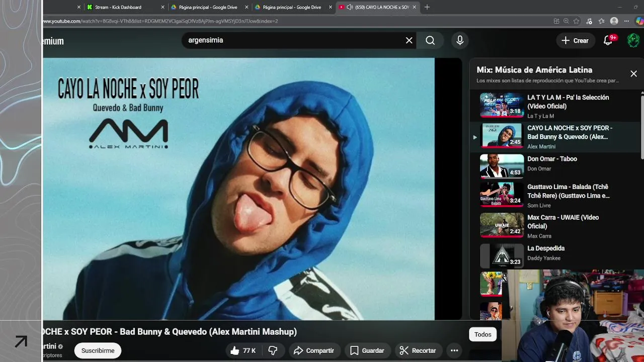Open browser settings three-dot menu
The image size is (644, 362).
(626, 21)
